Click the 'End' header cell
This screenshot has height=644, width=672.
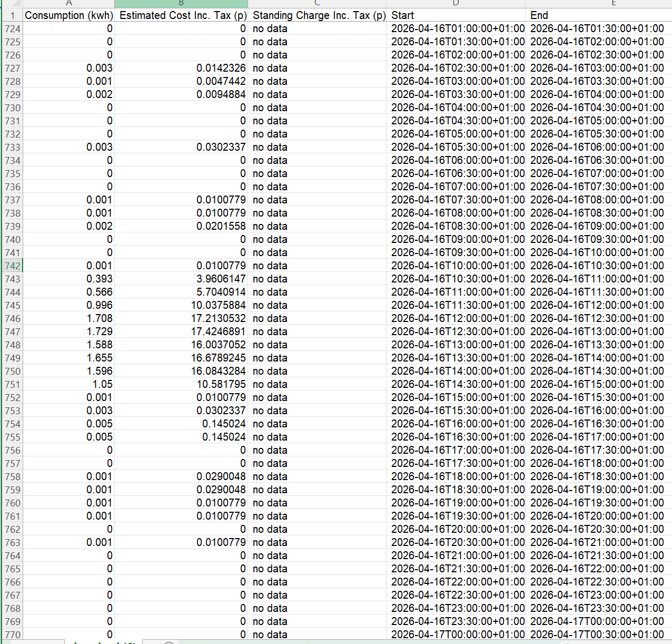coord(599,15)
